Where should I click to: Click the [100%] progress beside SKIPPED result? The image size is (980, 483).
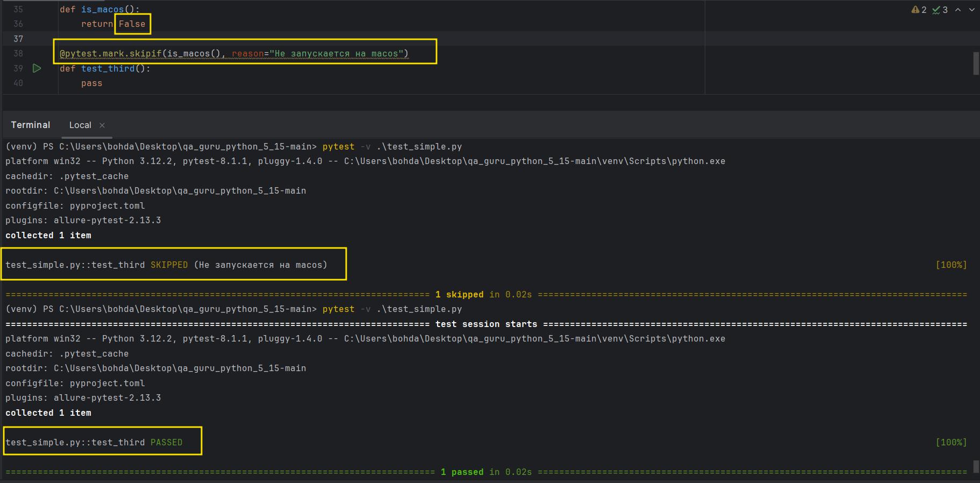coord(952,265)
